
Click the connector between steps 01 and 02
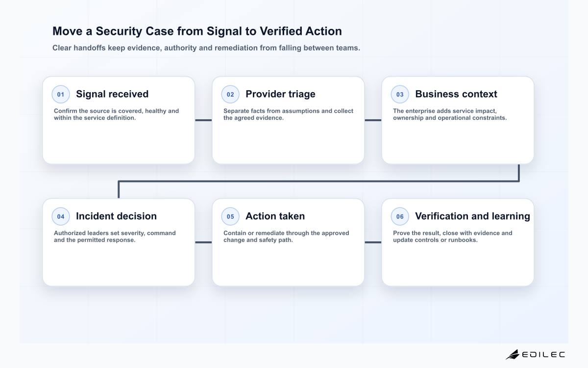203,120
